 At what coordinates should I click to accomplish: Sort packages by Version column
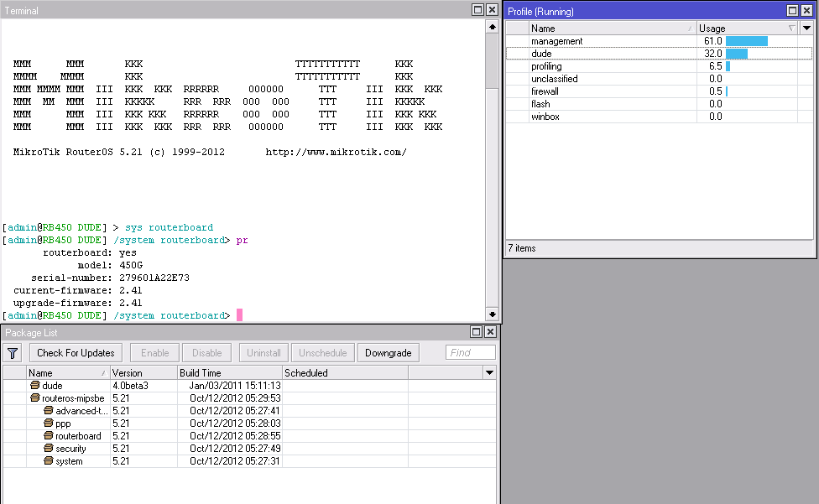pyautogui.click(x=143, y=372)
